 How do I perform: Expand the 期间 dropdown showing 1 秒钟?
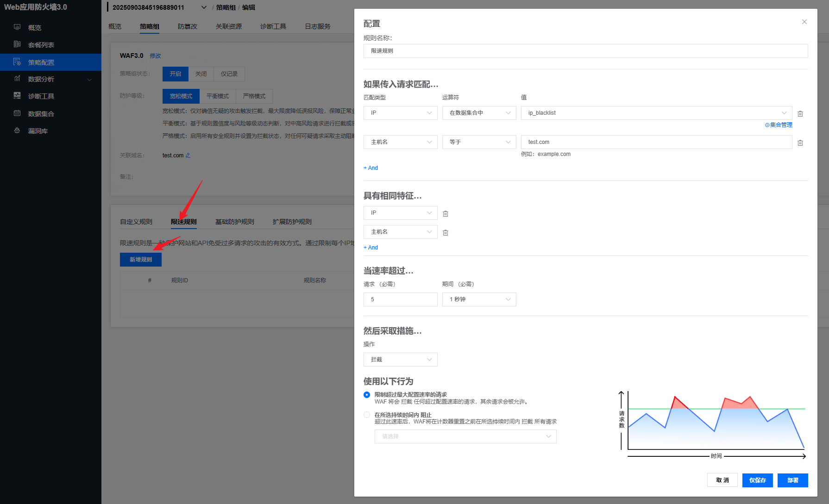479,299
